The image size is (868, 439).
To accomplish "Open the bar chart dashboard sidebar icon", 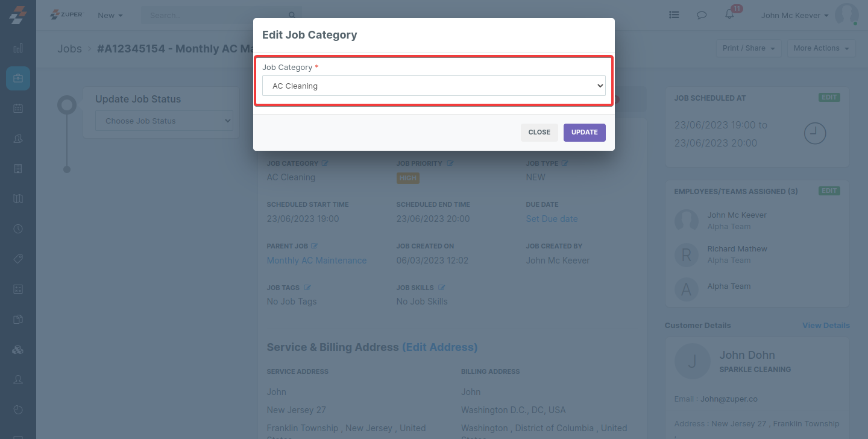I will click(18, 48).
